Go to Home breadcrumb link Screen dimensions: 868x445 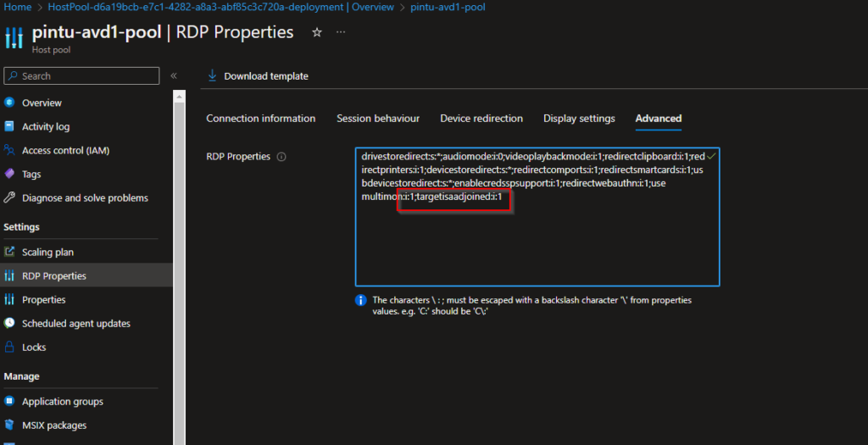(18, 7)
